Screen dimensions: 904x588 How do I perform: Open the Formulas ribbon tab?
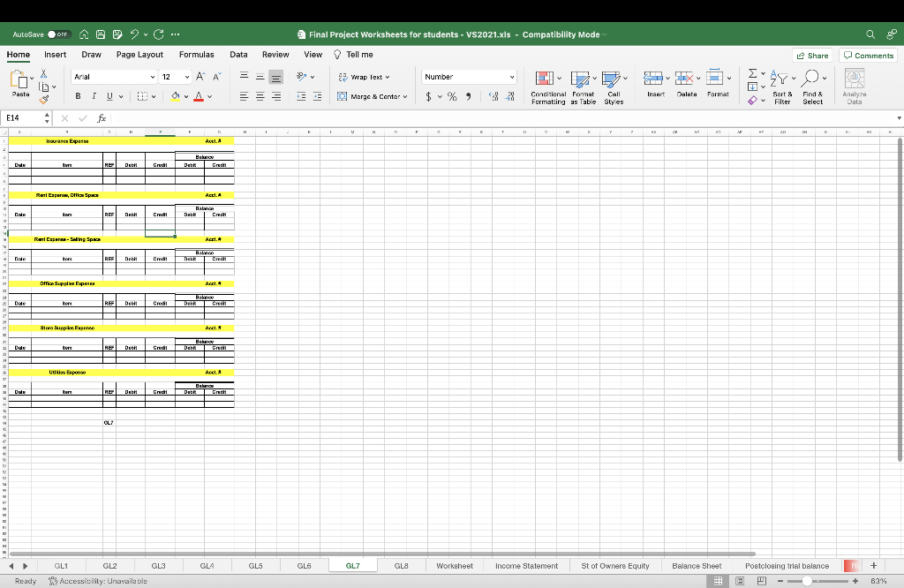pos(197,55)
